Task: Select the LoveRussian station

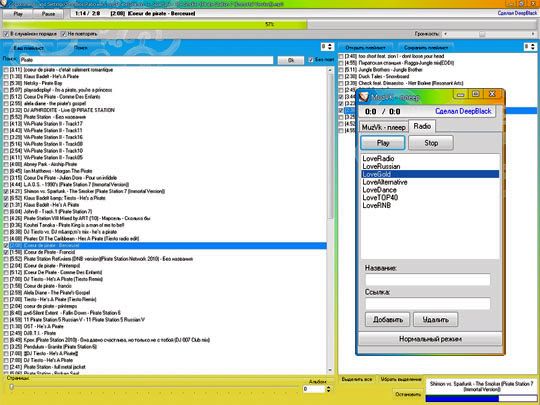Action: [430, 167]
